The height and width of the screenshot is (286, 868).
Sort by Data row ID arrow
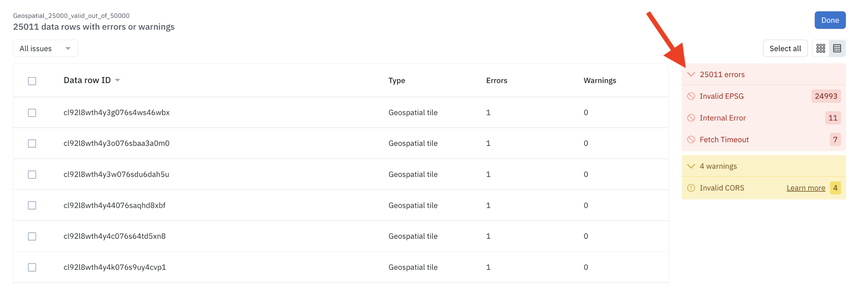tap(117, 80)
